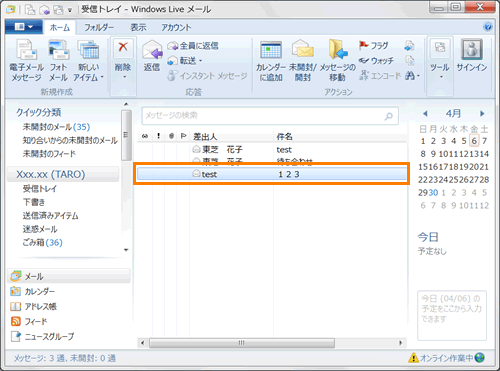Viewport: 500px width, 371px height.
Task: Open the 下書き folder
Action: click(34, 202)
